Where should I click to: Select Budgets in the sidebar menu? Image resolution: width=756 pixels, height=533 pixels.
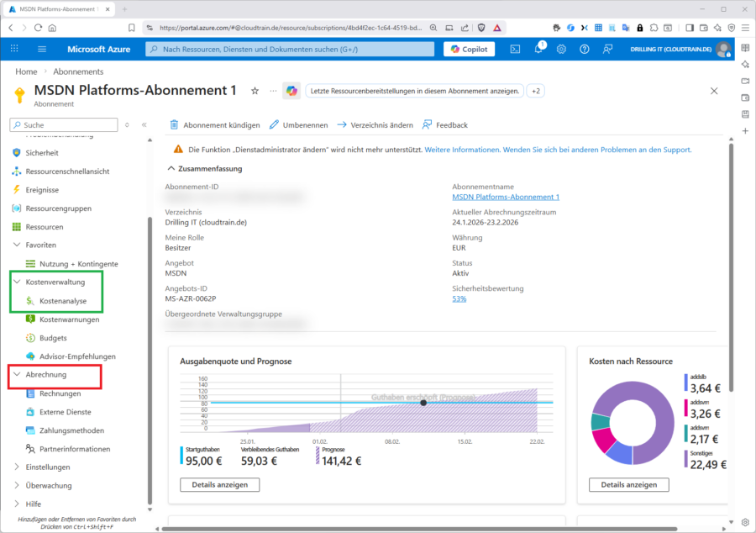tap(54, 338)
